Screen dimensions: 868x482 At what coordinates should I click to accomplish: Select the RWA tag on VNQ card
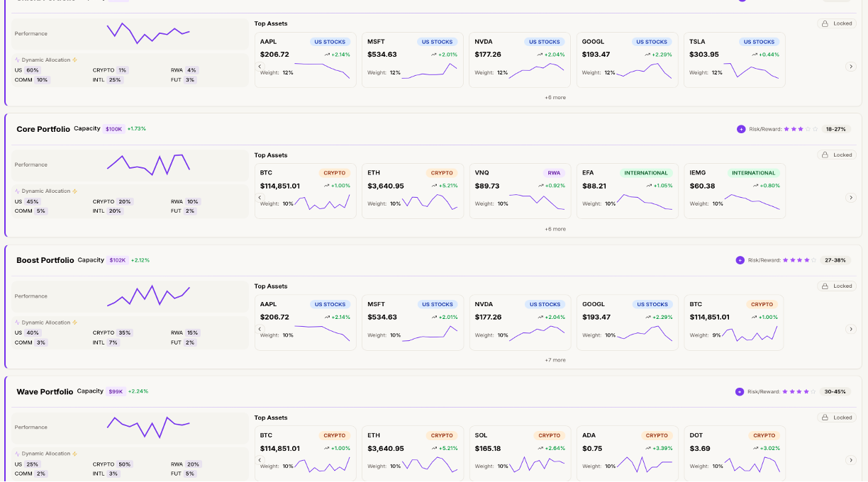pos(553,173)
